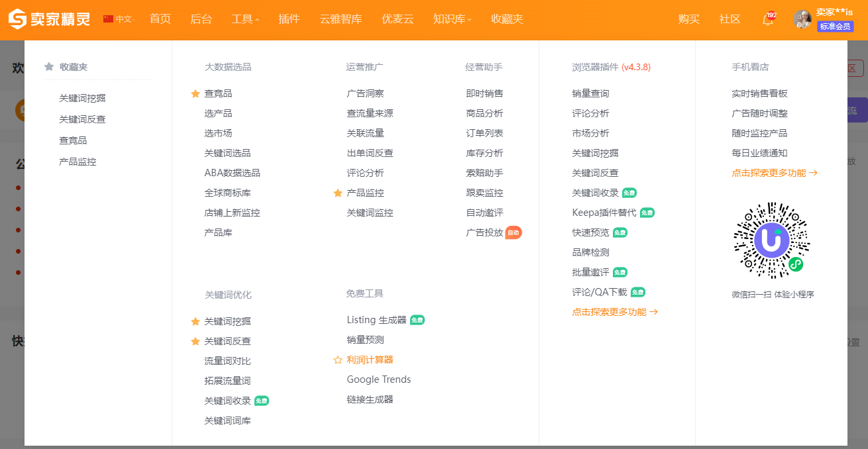Click the China flag language icon
This screenshot has height=449, width=868.
click(x=109, y=19)
